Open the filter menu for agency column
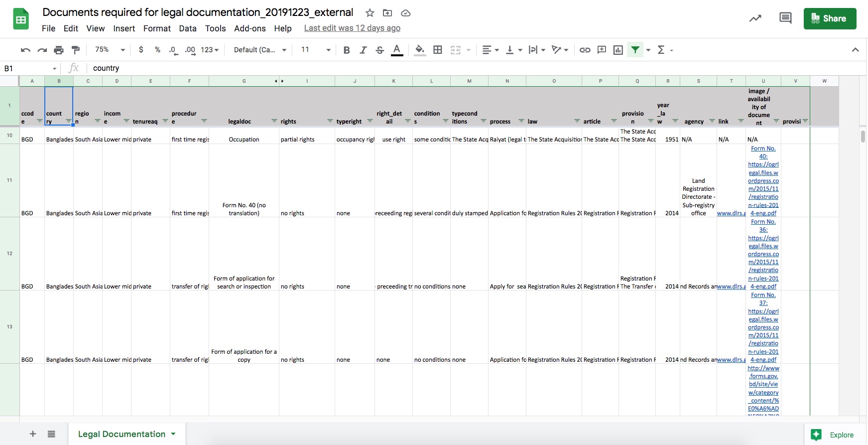 tap(712, 121)
